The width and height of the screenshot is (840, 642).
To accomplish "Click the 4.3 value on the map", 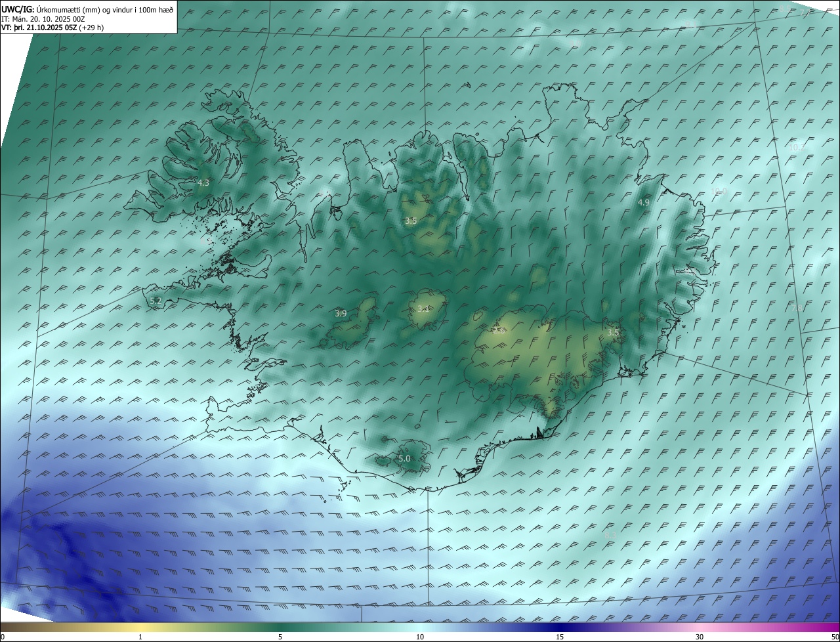I will click(203, 182).
